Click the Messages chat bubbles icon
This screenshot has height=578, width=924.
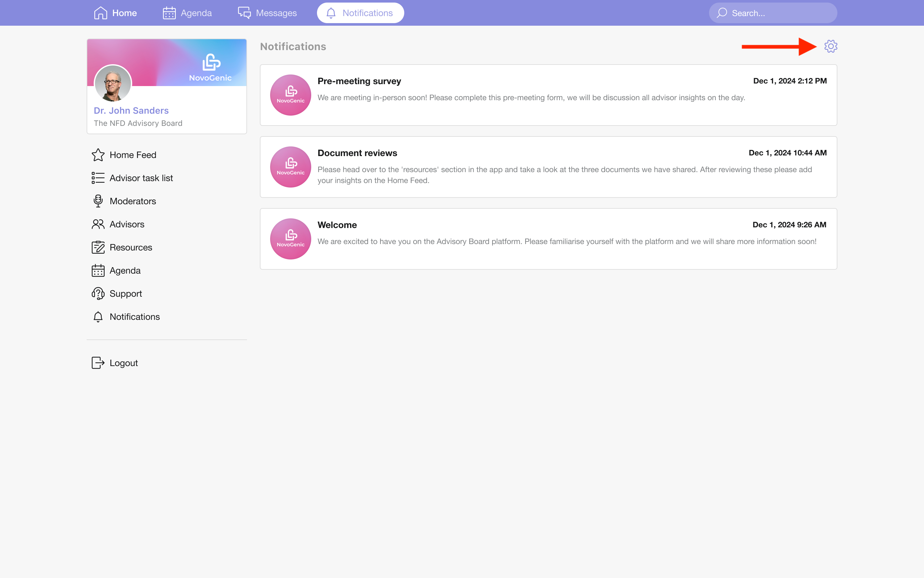point(244,13)
